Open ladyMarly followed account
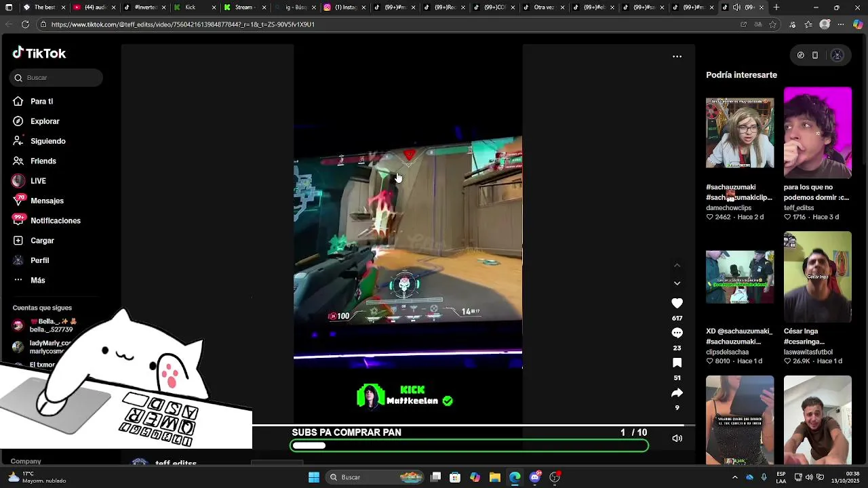The width and height of the screenshot is (868, 488). click(42, 347)
